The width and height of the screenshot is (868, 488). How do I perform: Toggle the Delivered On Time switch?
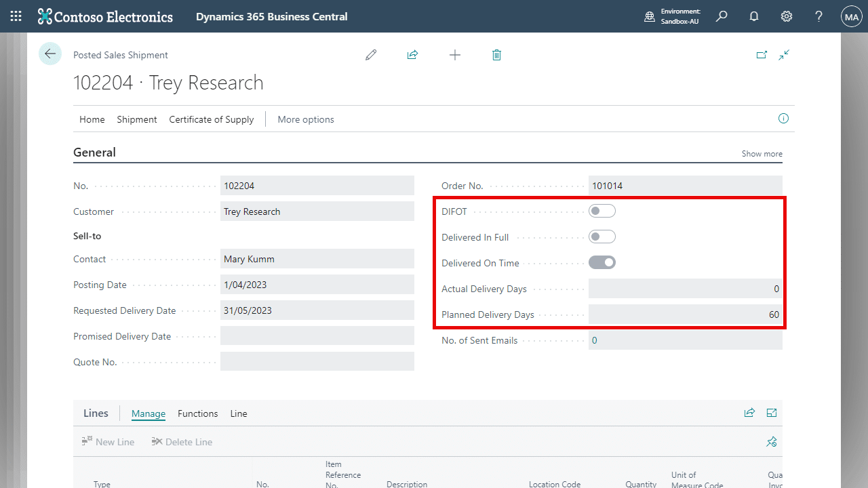[602, 263]
